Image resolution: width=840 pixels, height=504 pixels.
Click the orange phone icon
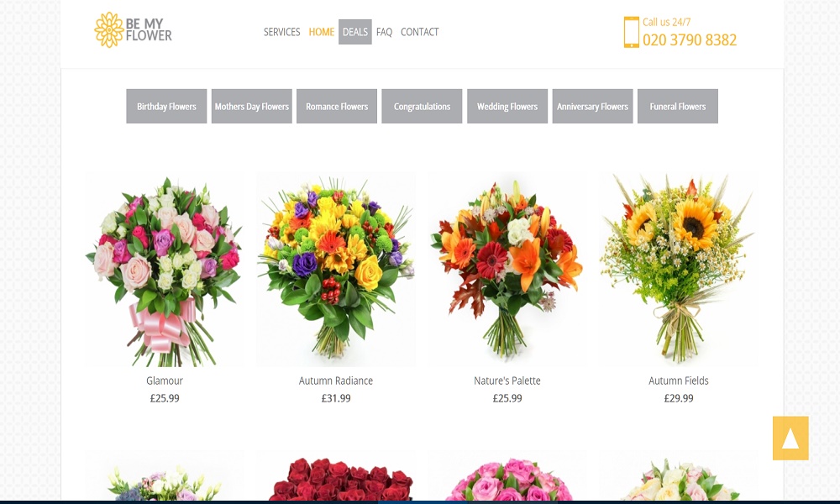[631, 32]
